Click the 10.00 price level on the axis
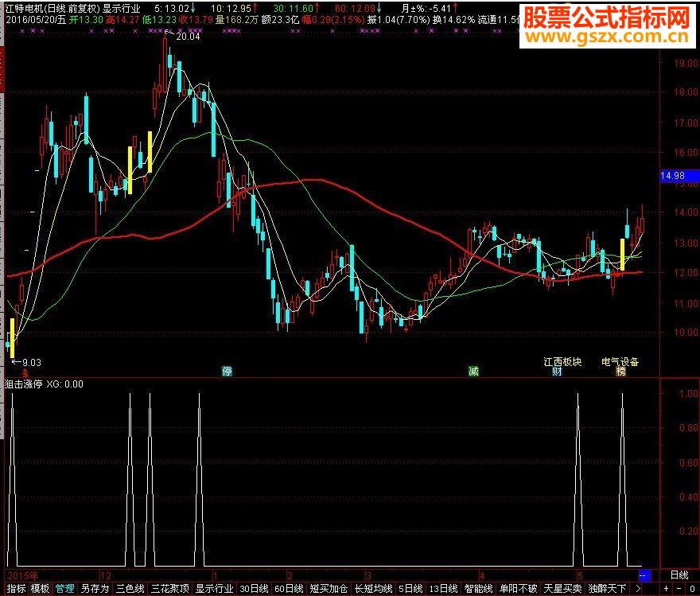 pos(686,332)
